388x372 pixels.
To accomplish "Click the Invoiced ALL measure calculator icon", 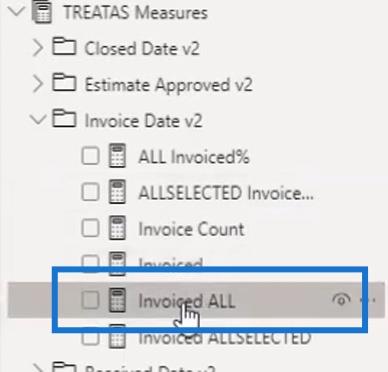I will (118, 300).
